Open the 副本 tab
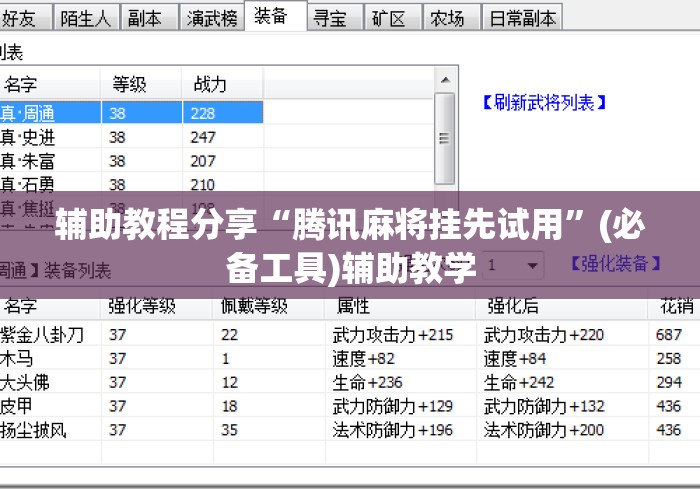The width and height of the screenshot is (700, 490). tap(150, 18)
